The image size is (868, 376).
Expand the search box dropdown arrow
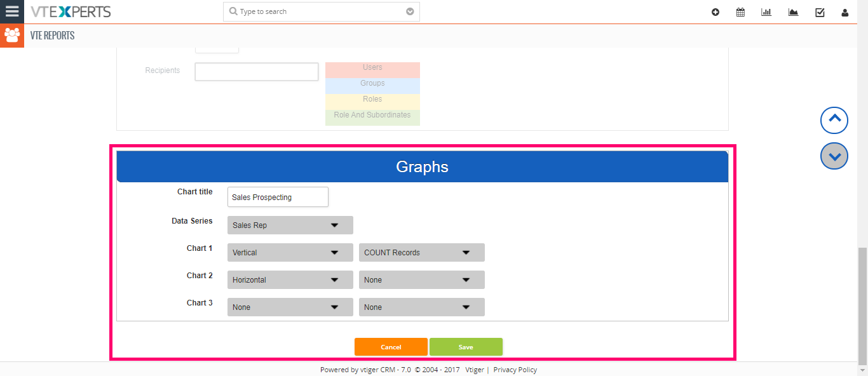pos(410,11)
